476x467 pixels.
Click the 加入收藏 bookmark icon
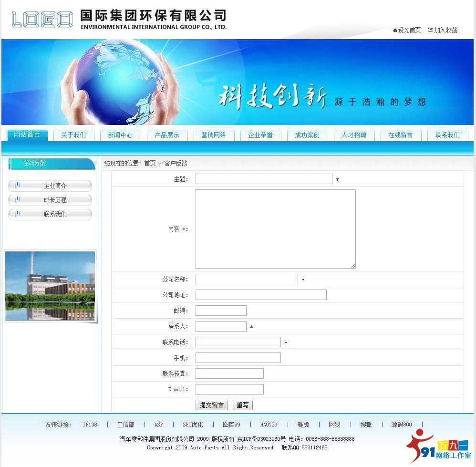pos(431,30)
